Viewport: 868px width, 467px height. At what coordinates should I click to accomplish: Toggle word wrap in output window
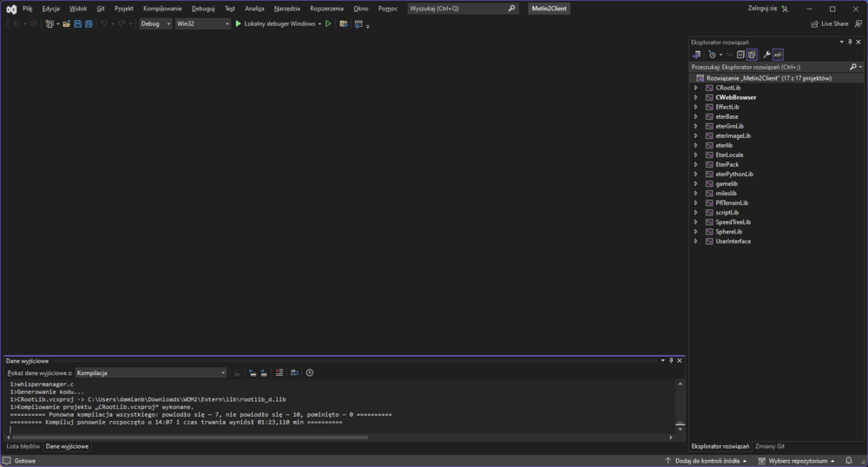(294, 373)
